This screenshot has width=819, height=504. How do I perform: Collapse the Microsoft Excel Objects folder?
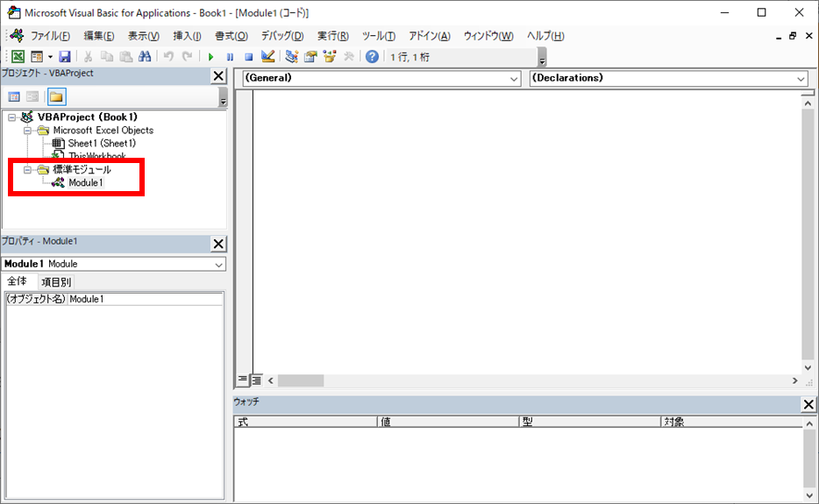[x=27, y=131]
